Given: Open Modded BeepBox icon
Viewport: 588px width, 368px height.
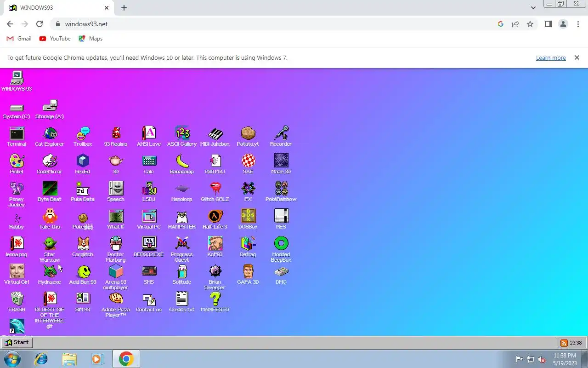Looking at the screenshot, I should [281, 249].
